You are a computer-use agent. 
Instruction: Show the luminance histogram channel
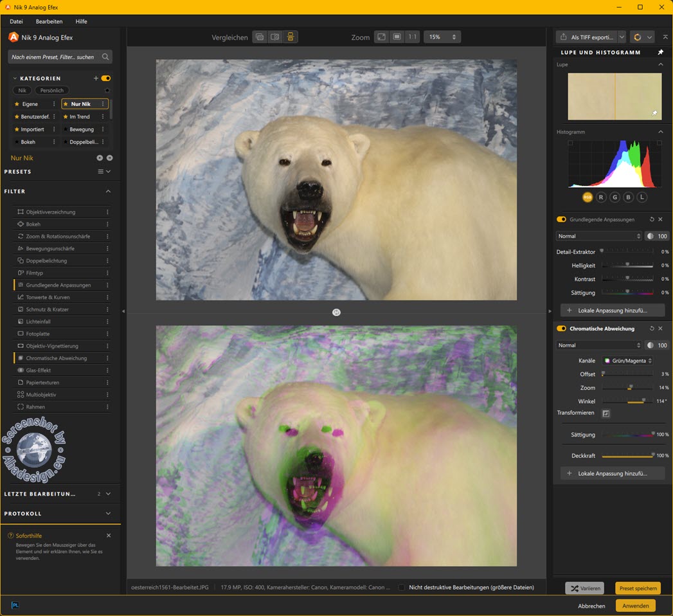[642, 197]
